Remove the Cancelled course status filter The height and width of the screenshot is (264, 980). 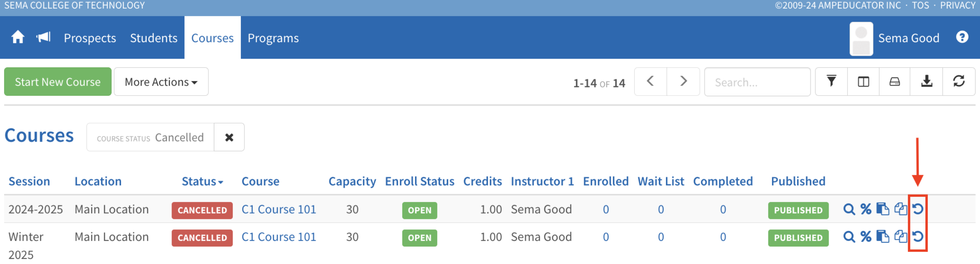tap(229, 138)
